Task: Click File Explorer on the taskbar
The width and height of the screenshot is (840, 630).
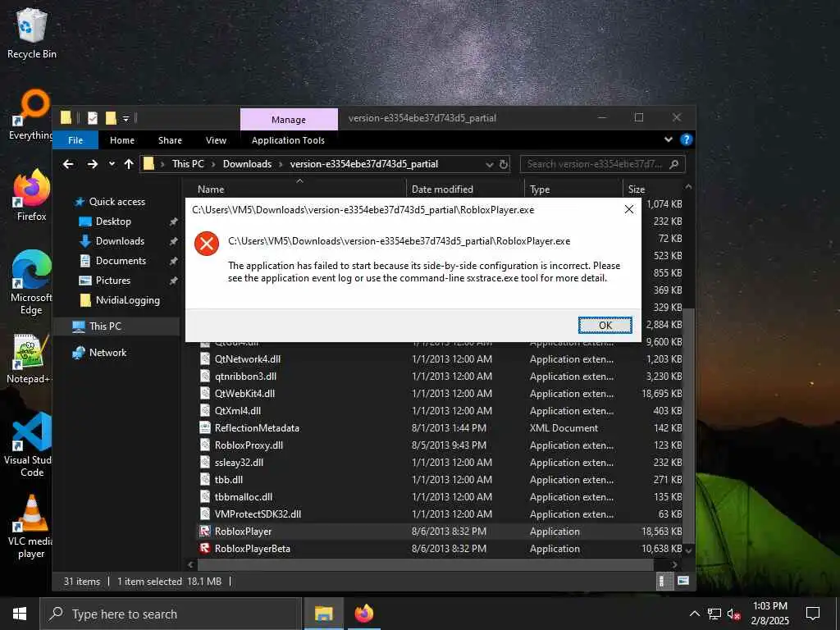Action: coord(323,614)
